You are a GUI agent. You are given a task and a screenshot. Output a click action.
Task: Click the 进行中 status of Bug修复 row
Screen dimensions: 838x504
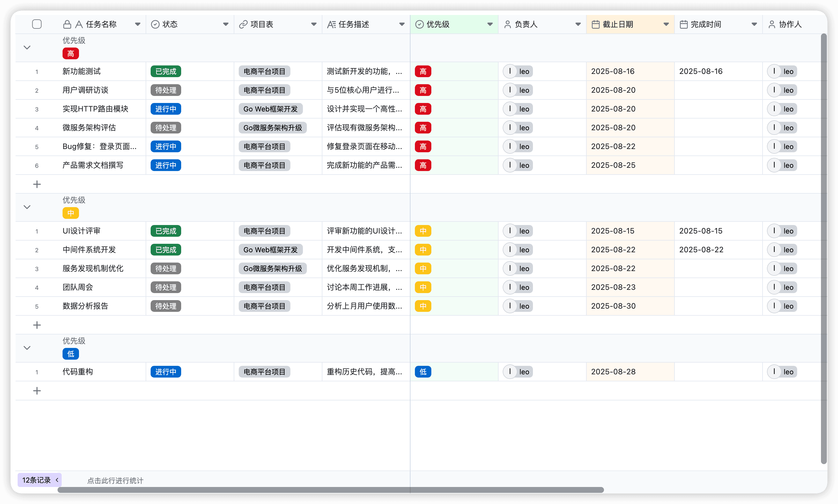(166, 146)
